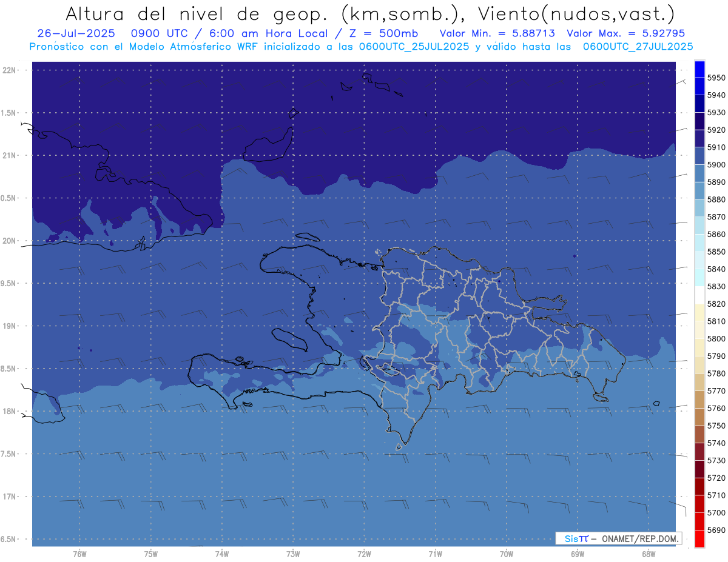Click the "Valor Max. = 5.92795" text
Viewport: 728px width, 562px height.
(x=625, y=33)
